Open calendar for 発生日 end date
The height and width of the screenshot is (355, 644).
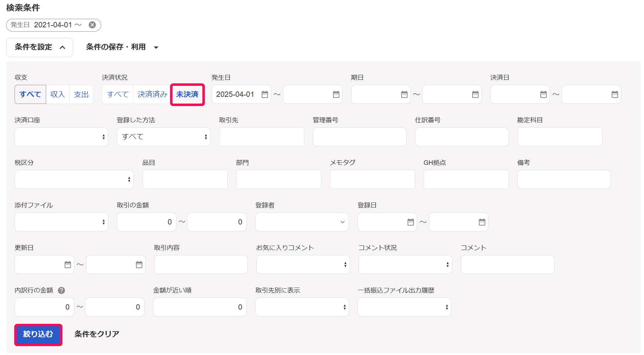coord(336,94)
